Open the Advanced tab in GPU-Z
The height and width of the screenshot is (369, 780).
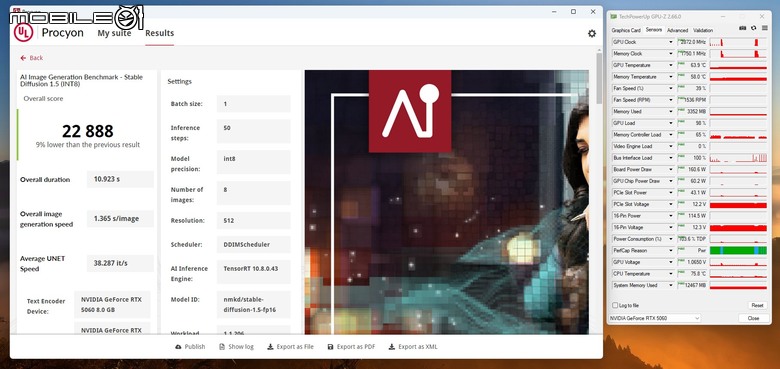[677, 30]
